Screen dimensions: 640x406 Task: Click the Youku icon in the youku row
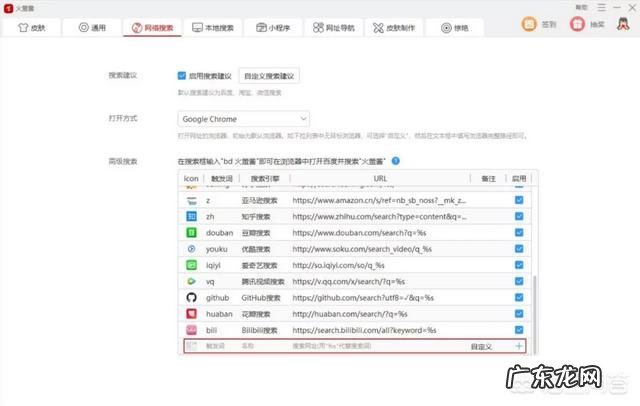191,249
